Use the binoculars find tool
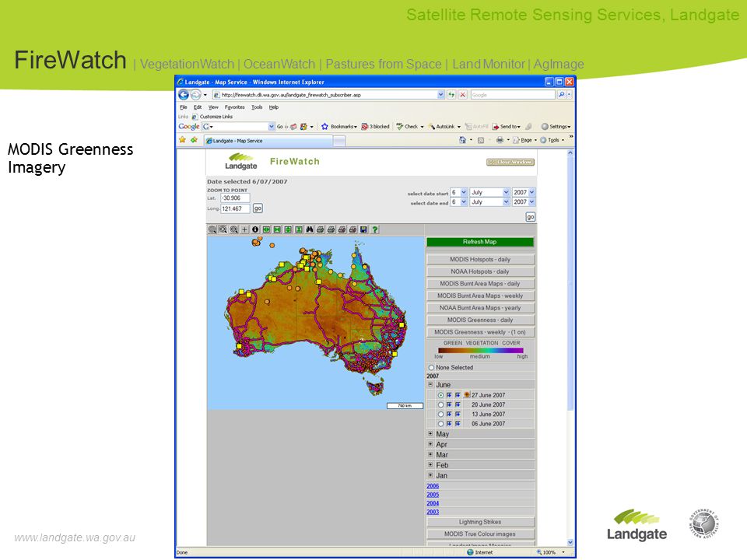This screenshot has width=747, height=560. 310,229
